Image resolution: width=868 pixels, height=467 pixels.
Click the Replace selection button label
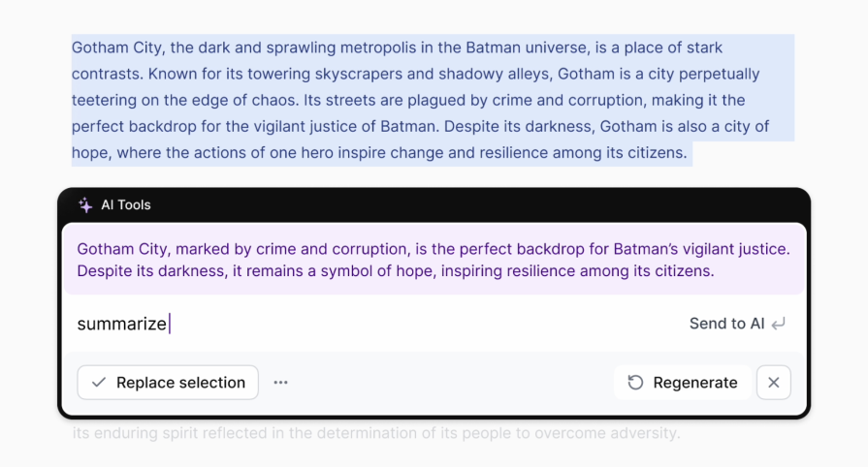180,383
